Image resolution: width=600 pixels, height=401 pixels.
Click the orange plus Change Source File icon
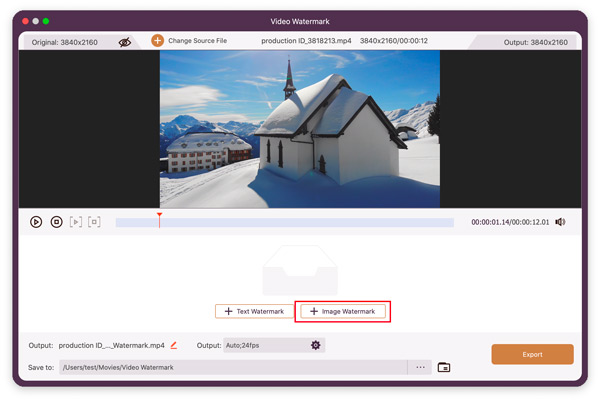(157, 41)
